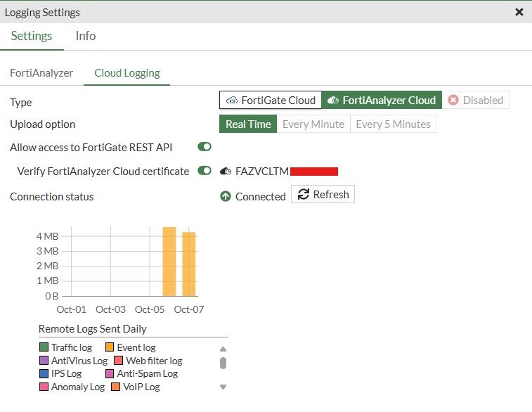Click the tallest chart bar near Oct-06
The height and width of the screenshot is (412, 532).
[x=169, y=262]
